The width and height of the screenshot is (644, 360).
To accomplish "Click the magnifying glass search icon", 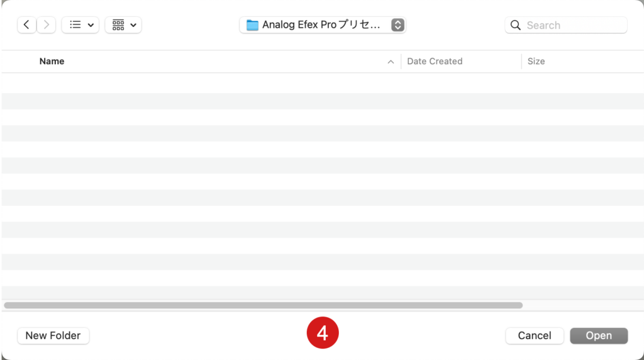I will click(516, 25).
